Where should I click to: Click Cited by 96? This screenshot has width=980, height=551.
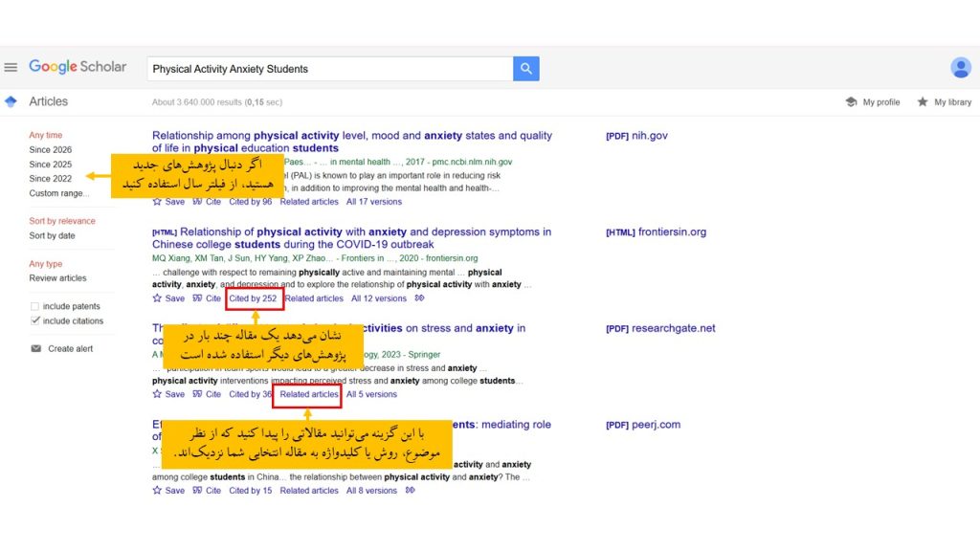coord(250,202)
